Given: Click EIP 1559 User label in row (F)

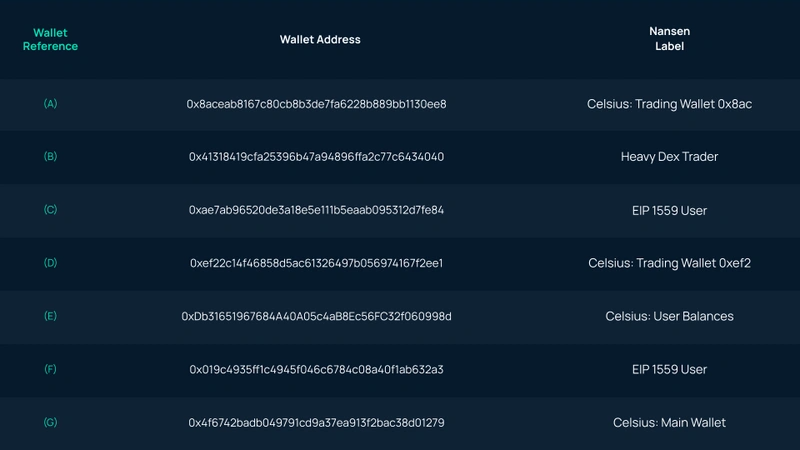Looking at the screenshot, I should [x=669, y=370].
